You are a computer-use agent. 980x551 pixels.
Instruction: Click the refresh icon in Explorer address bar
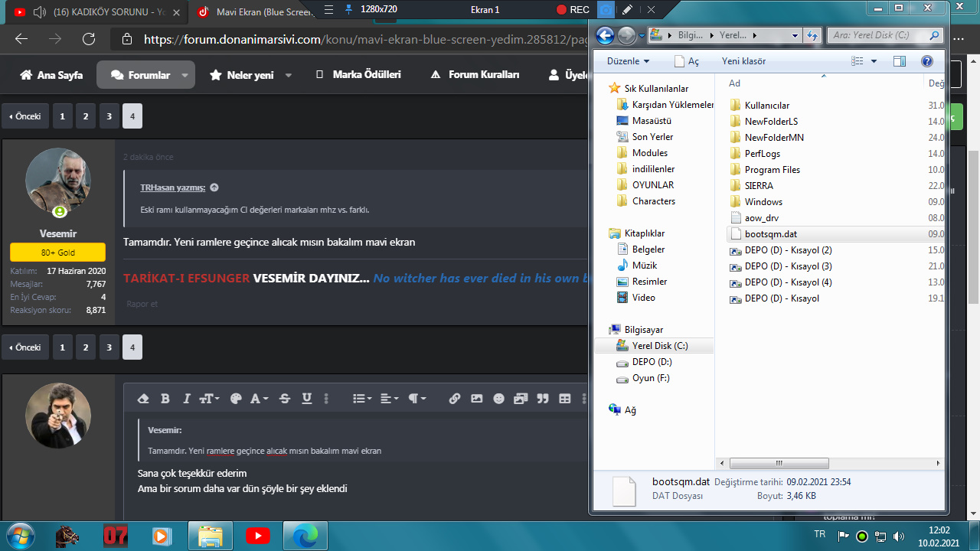pos(813,35)
